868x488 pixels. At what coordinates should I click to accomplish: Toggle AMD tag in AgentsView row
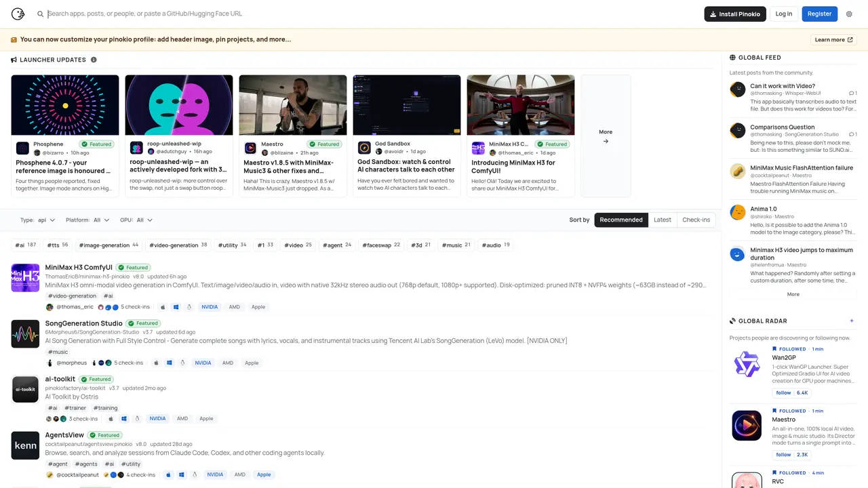pyautogui.click(x=239, y=474)
